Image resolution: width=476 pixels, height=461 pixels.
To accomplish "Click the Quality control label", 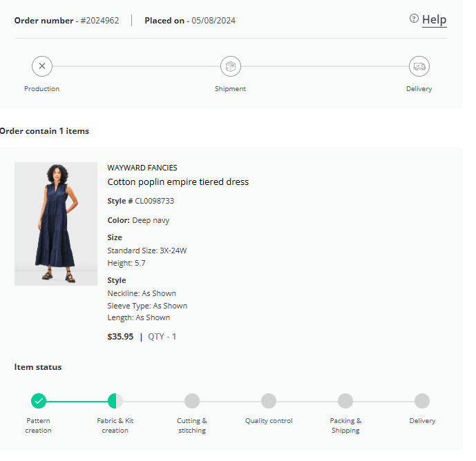I will pyautogui.click(x=269, y=421).
